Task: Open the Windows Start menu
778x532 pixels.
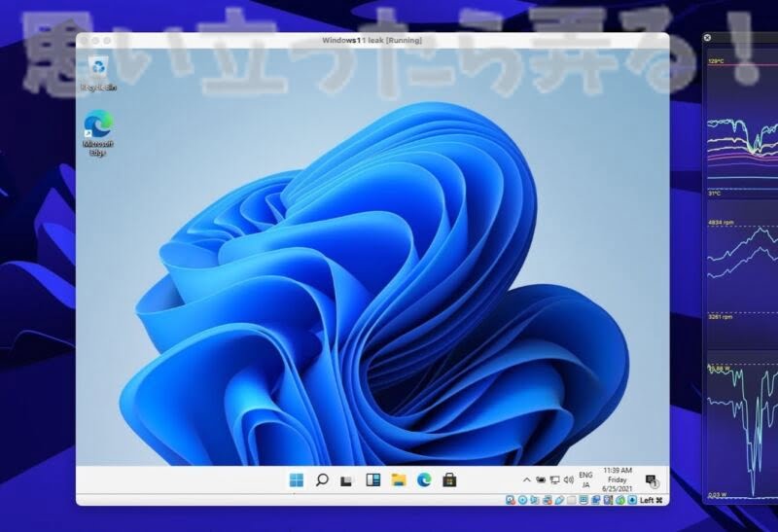Action: tap(297, 479)
